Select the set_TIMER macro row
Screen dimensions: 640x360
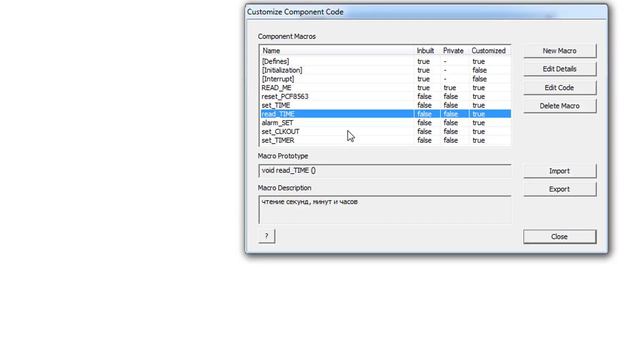pos(385,140)
